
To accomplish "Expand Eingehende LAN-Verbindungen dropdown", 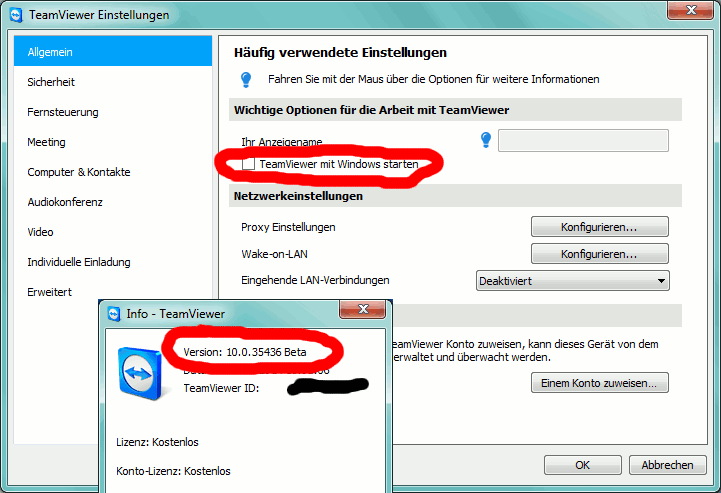I will pos(572,281).
